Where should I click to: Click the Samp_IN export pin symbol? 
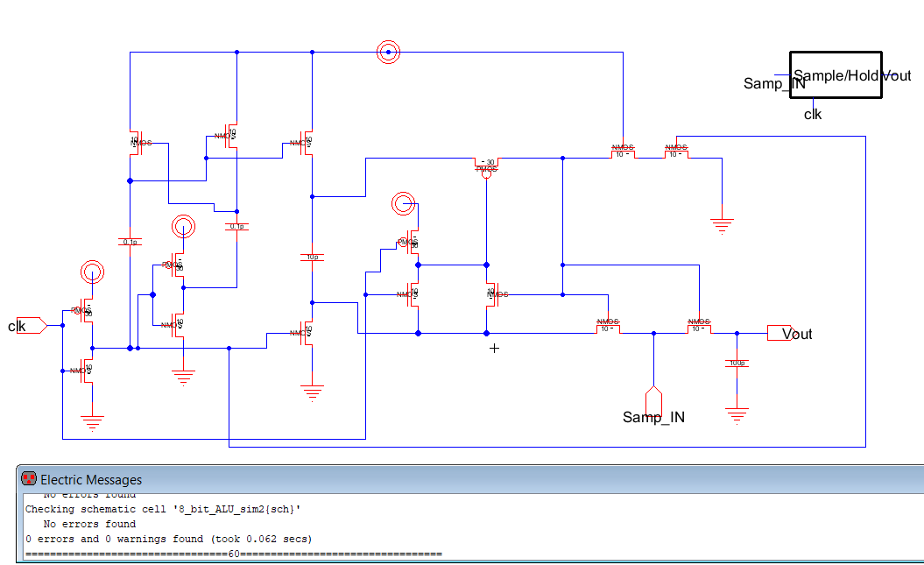tap(653, 392)
